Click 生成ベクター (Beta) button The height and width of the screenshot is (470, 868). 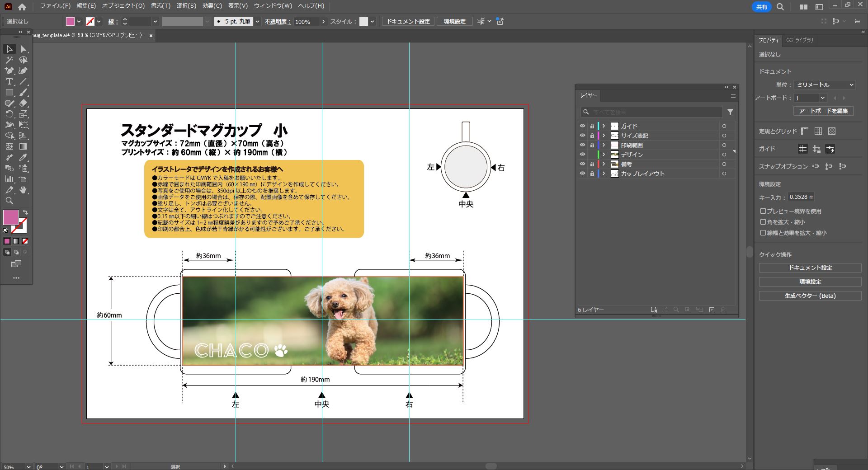[x=810, y=296]
